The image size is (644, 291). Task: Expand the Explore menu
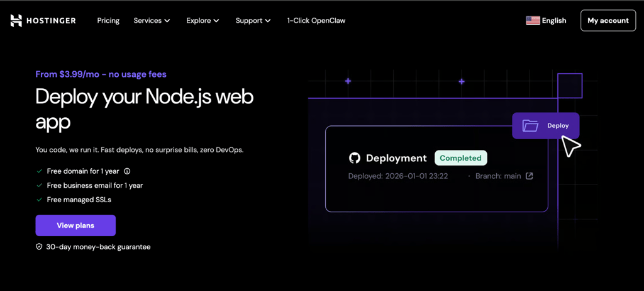point(203,21)
